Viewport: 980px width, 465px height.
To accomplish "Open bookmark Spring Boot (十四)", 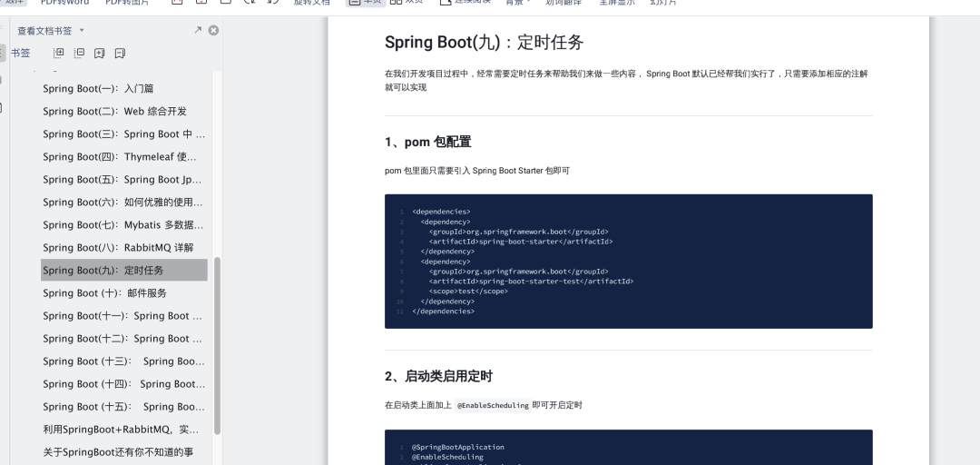I will coord(123,384).
